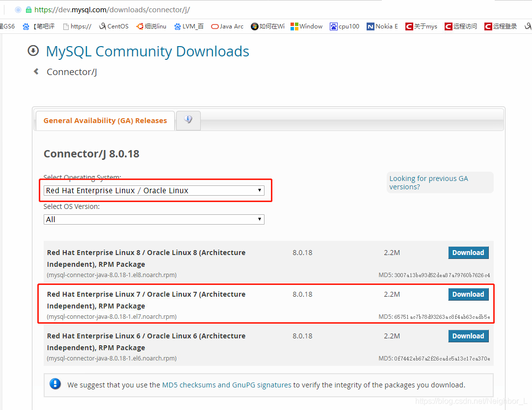Click the URL text in address bar

[x=112, y=10]
